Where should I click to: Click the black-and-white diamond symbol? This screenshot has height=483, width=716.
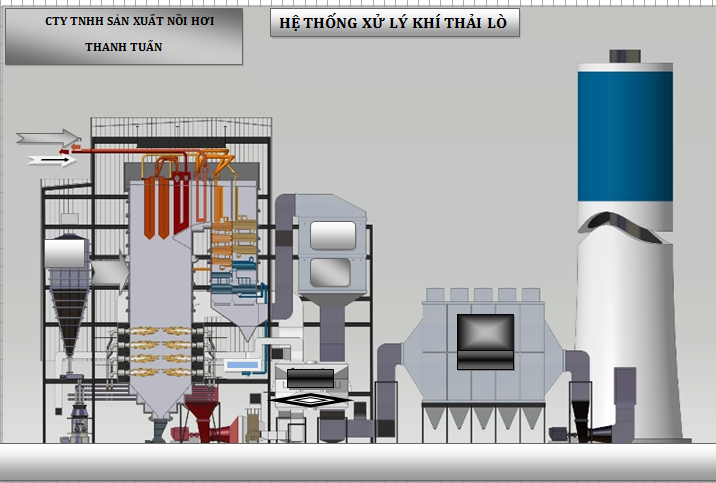[x=312, y=398]
